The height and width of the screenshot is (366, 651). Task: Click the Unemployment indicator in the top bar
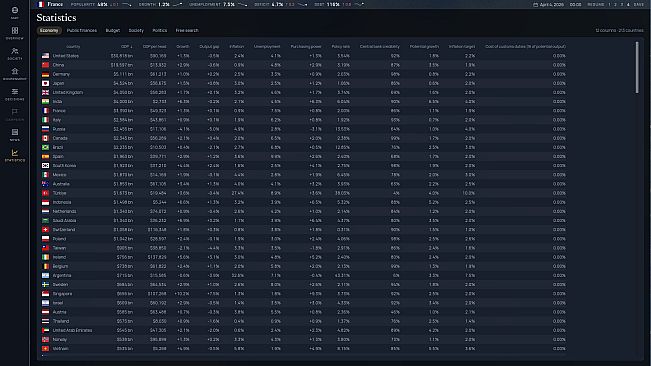tap(218, 5)
